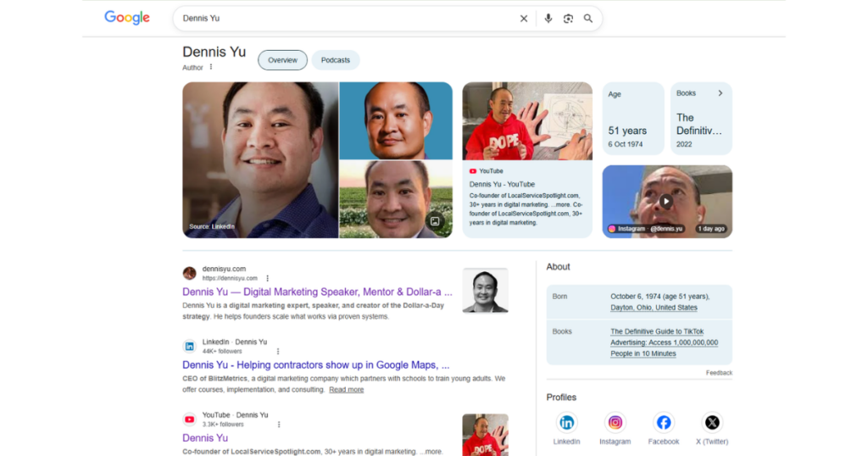Open options dots for LinkedIn result

tap(278, 352)
